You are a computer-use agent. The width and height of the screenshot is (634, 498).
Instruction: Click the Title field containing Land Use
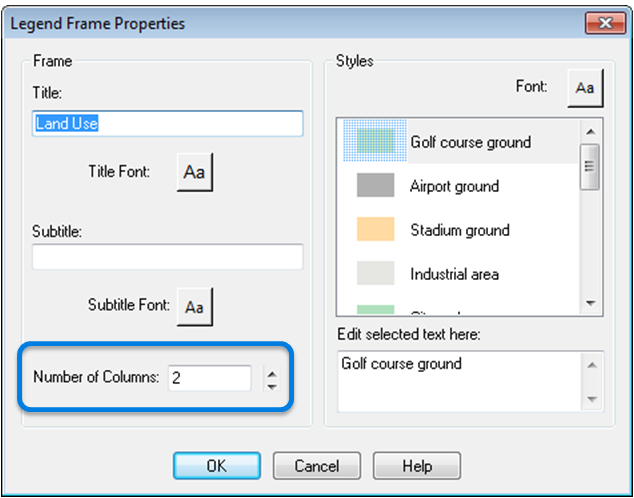tap(167, 123)
